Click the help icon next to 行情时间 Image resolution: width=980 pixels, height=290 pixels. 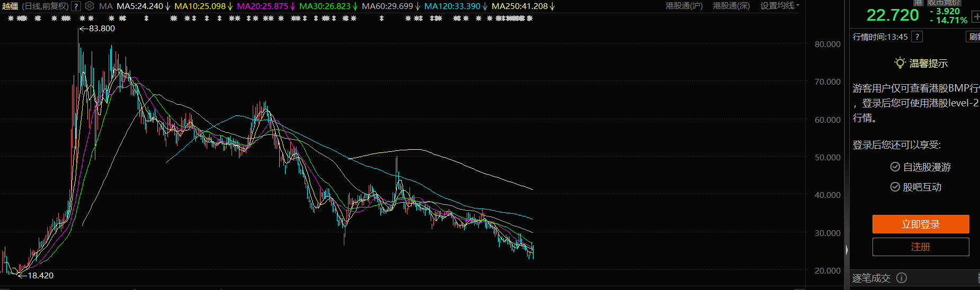[917, 37]
